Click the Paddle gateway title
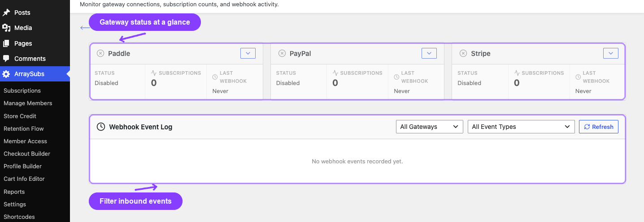 (x=119, y=53)
